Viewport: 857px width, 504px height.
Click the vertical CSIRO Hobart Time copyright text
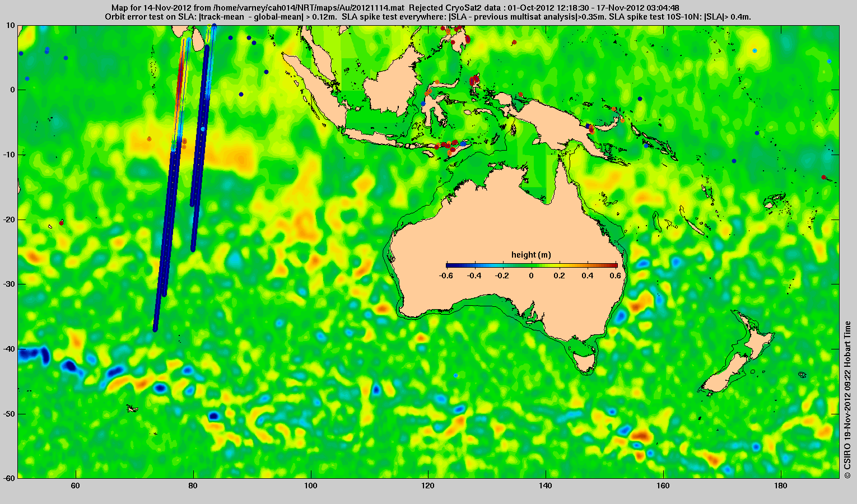pos(848,400)
